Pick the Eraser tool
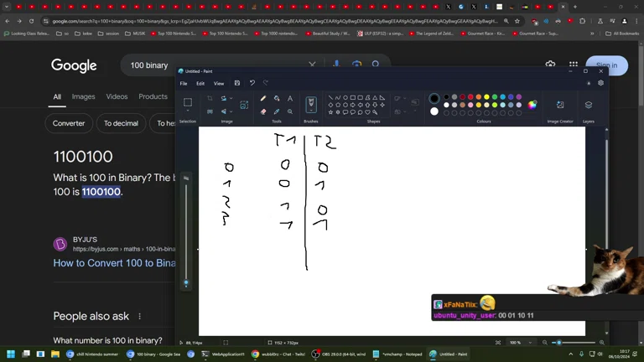The image size is (644, 362). tap(263, 111)
